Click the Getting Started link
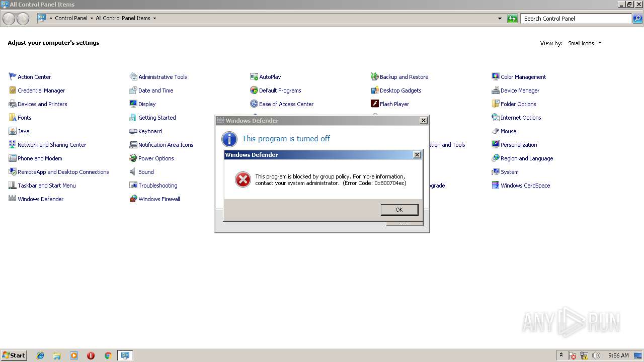Screen dimensions: 644x362 (157, 118)
